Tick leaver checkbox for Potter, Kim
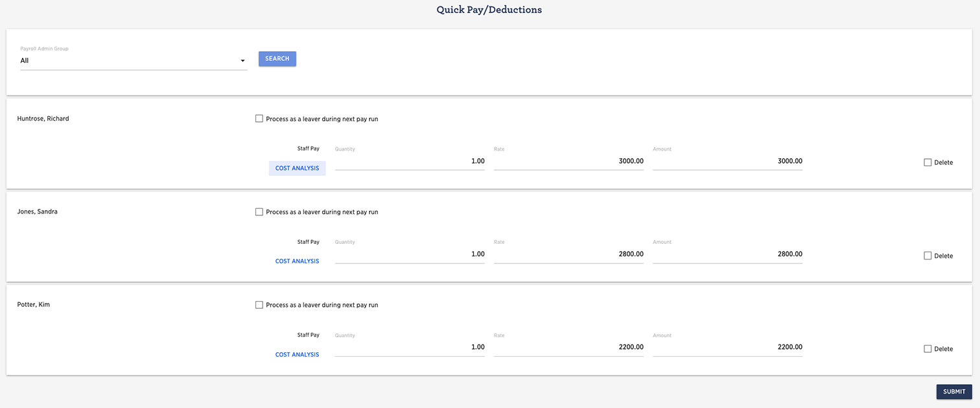Screen dimensions: 980x408 (259, 305)
